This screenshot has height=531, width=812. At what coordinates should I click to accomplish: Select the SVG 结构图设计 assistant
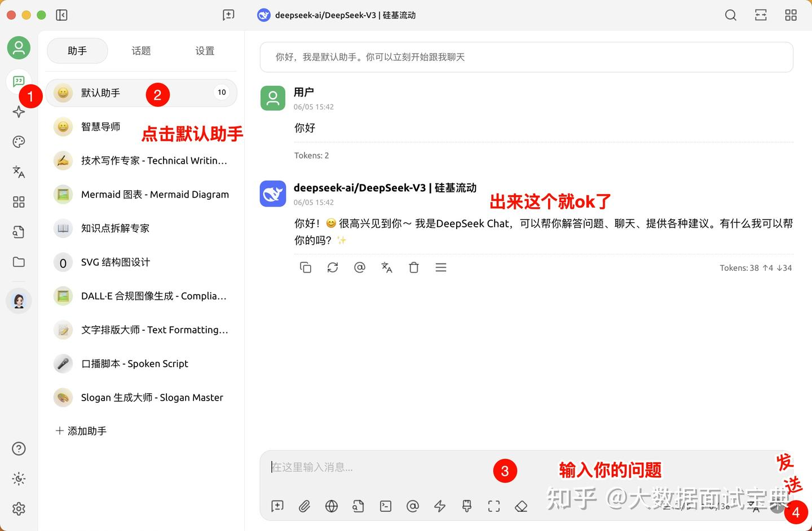[142, 262]
